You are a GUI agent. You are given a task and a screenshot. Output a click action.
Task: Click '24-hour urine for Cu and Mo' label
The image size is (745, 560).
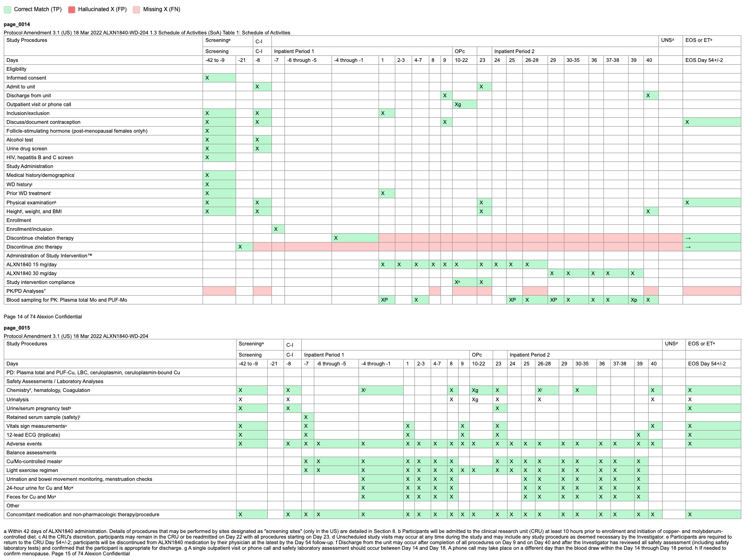[x=40, y=488]
